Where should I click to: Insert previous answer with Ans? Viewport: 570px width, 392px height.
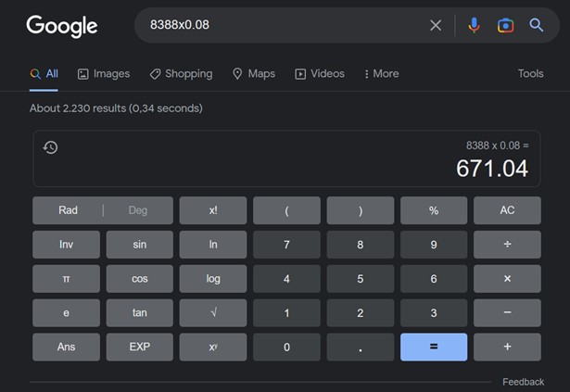coord(66,347)
